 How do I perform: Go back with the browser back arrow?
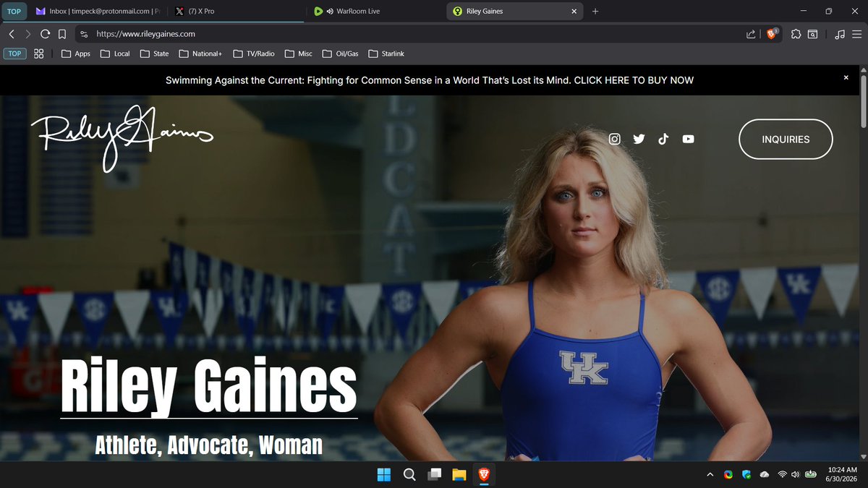12,34
